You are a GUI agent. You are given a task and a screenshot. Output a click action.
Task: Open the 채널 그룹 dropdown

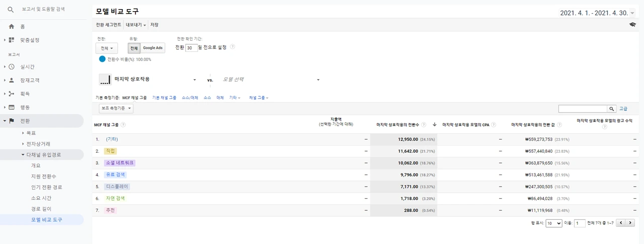click(x=259, y=98)
